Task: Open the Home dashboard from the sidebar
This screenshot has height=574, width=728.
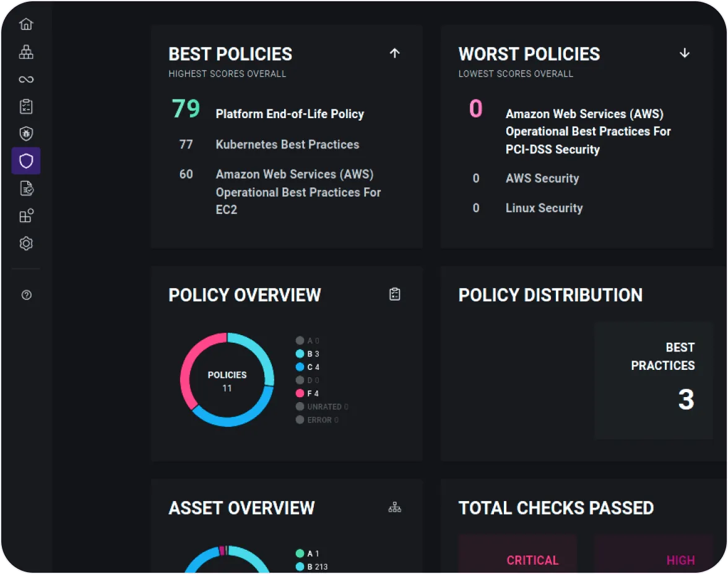Action: (26, 24)
